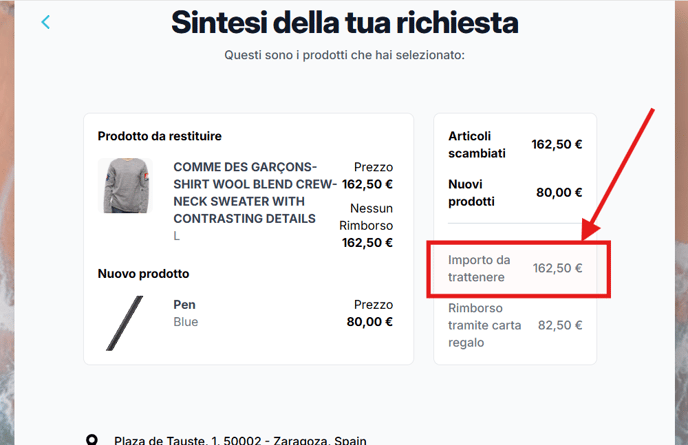Click the Prodotto da restituire heading
Screen dimensions: 688x445
159,136
